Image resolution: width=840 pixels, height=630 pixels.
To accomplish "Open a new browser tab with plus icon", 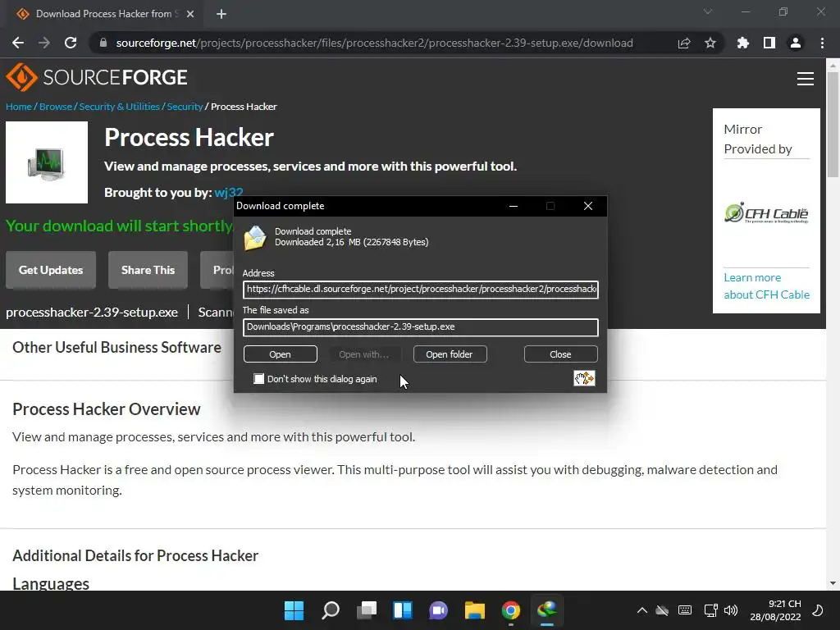I will 221,14.
